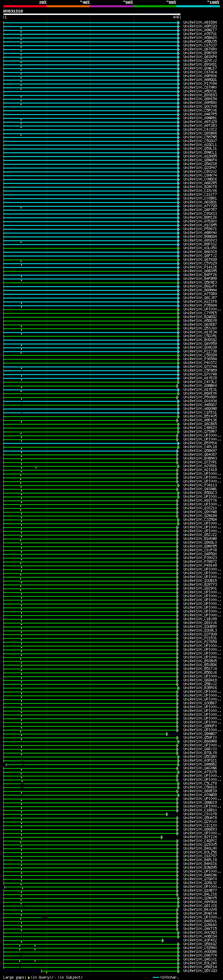The image size is (223, 980).
Task: Click the green ~80% identity legend bar
Action: [155, 6]
